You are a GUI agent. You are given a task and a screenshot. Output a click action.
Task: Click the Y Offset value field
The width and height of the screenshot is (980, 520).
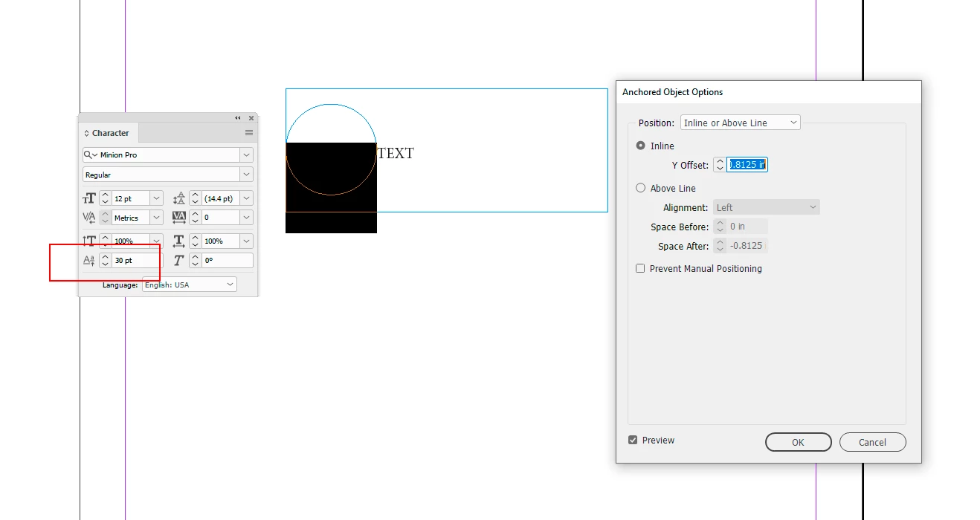coord(747,165)
